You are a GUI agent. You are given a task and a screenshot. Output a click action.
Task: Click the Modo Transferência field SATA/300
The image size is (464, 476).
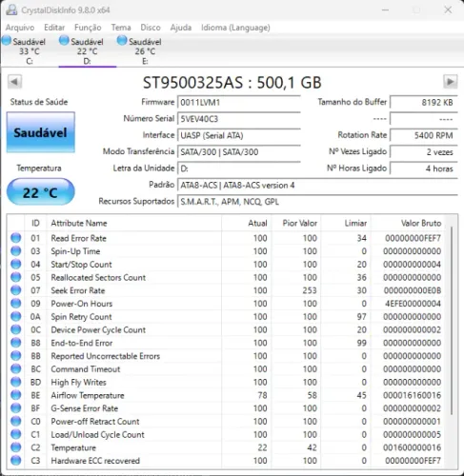(239, 152)
